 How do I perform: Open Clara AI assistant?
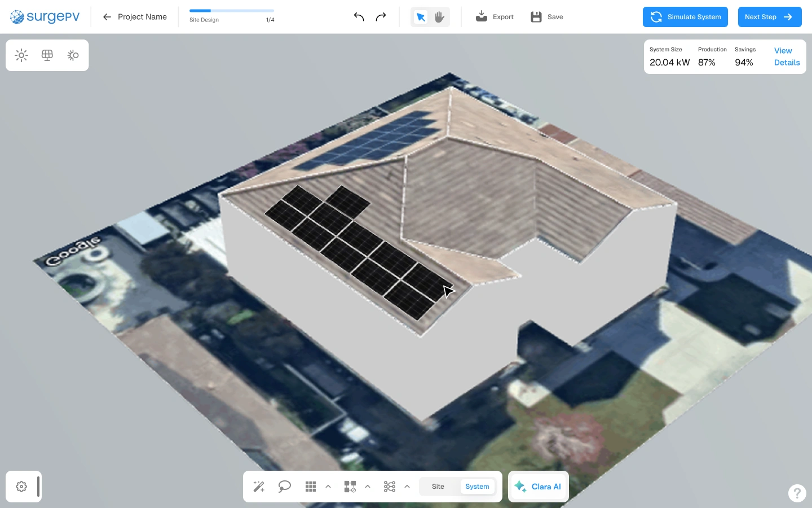(538, 487)
